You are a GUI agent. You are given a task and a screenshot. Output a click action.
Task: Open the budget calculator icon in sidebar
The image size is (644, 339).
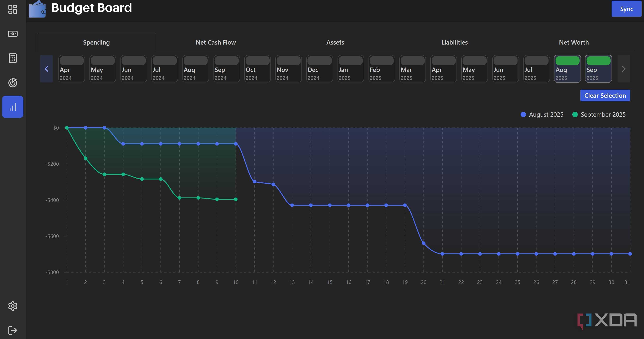click(x=12, y=58)
